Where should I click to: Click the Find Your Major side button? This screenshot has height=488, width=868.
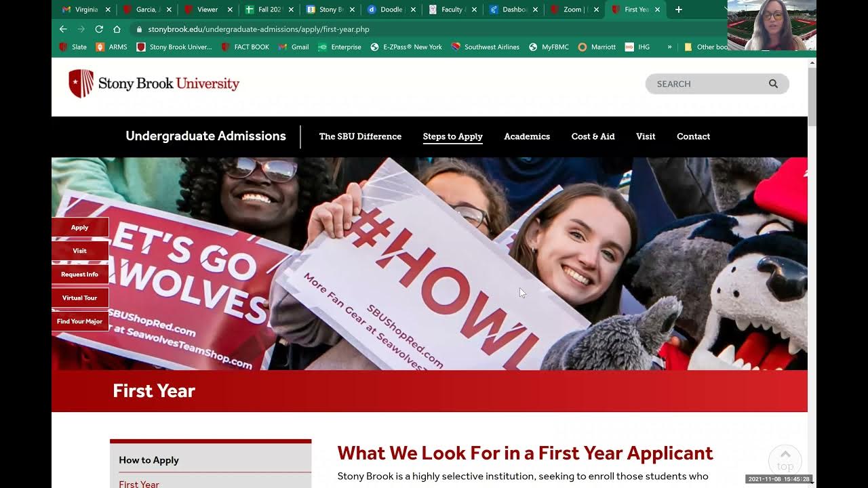(x=80, y=321)
